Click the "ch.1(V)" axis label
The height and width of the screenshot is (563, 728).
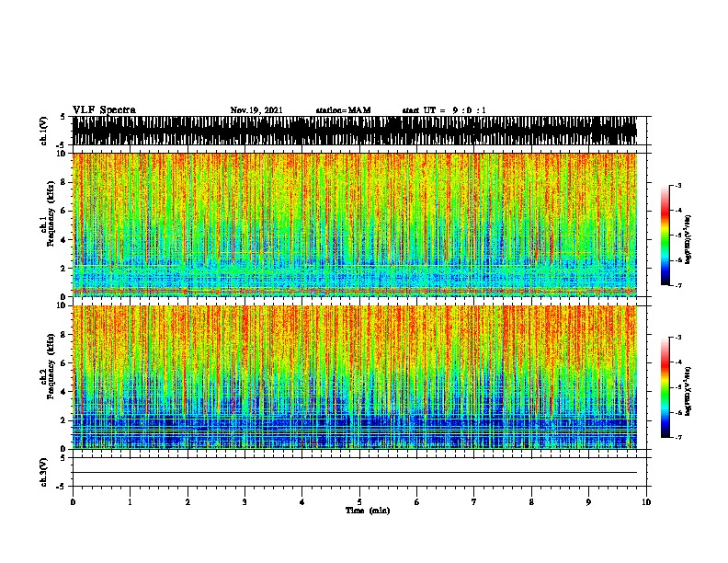coord(44,131)
